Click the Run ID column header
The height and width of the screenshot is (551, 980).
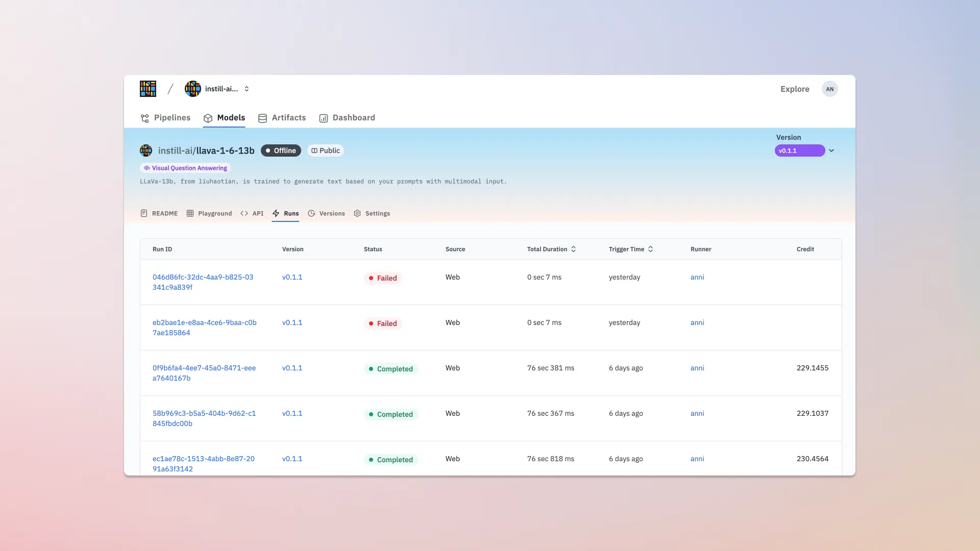pos(162,249)
